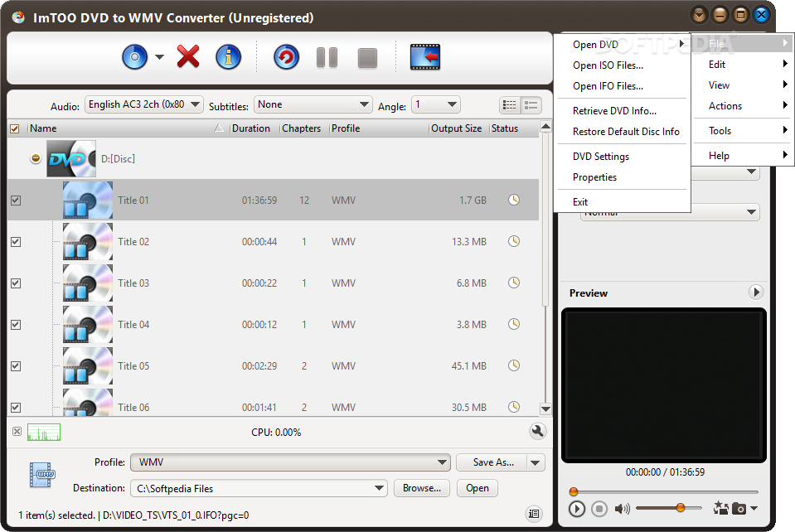The image size is (795, 532).
Task: Open the Destination path dropdown
Action: (x=259, y=488)
